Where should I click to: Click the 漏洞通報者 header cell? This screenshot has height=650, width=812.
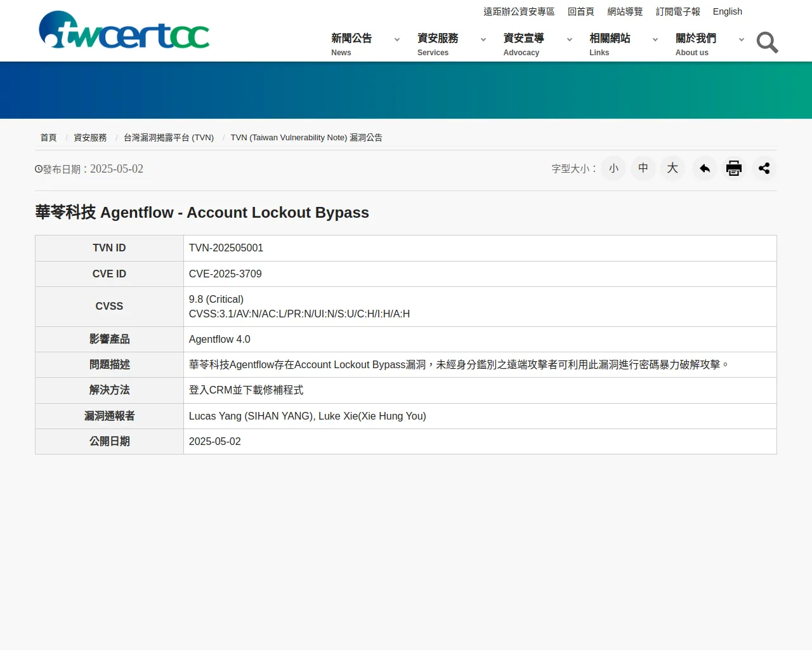[x=109, y=416]
